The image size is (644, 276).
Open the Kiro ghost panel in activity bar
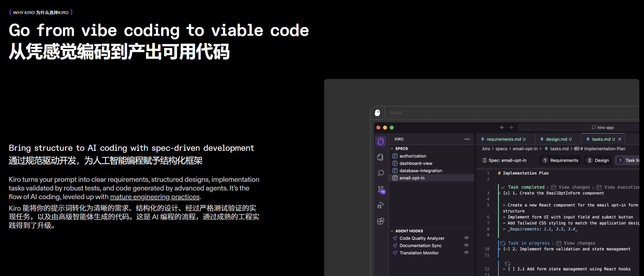click(381, 141)
